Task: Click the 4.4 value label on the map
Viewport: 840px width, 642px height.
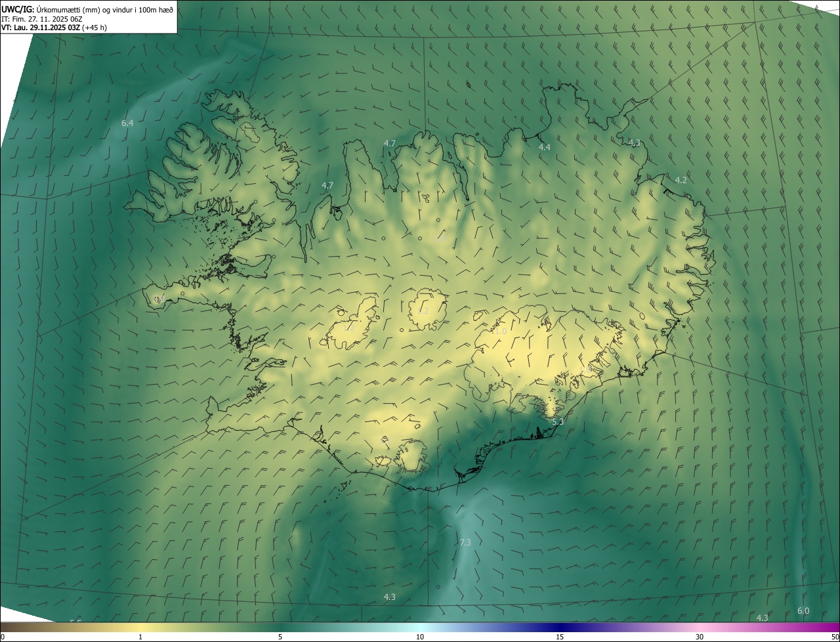Action: coord(544,148)
